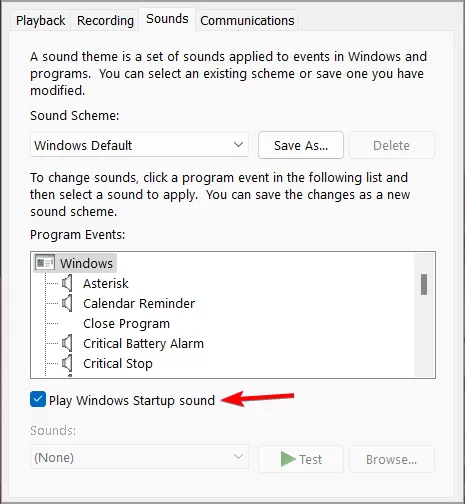Viewport: 465px width, 504px height.
Task: Click the speaker icon for Critical Battery Alarm
Action: tap(67, 343)
